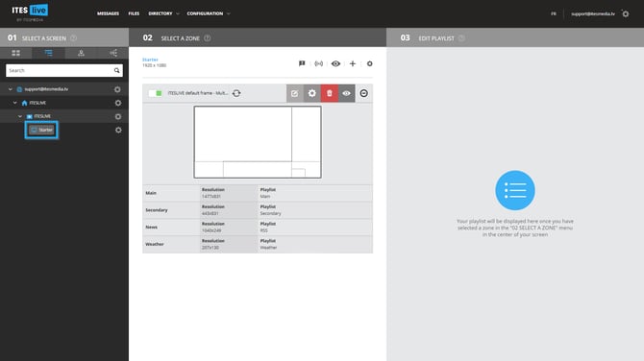Click the Starter screen name link
The image size is (644, 361).
150,60
